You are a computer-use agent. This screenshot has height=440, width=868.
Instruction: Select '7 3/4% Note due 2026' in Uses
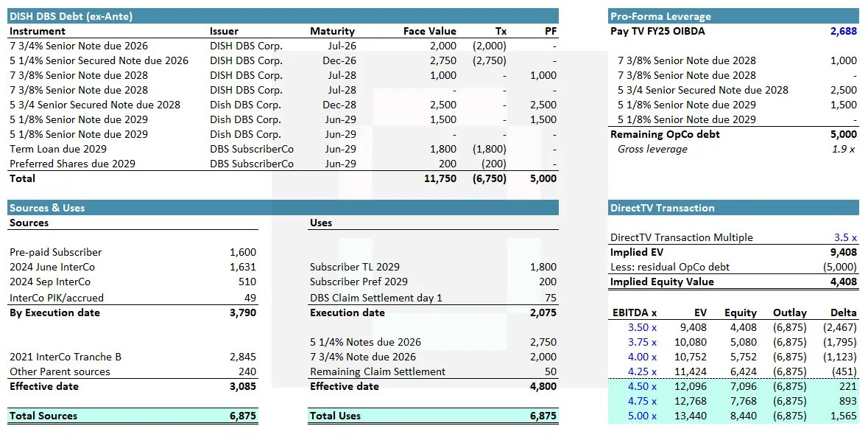tap(363, 357)
